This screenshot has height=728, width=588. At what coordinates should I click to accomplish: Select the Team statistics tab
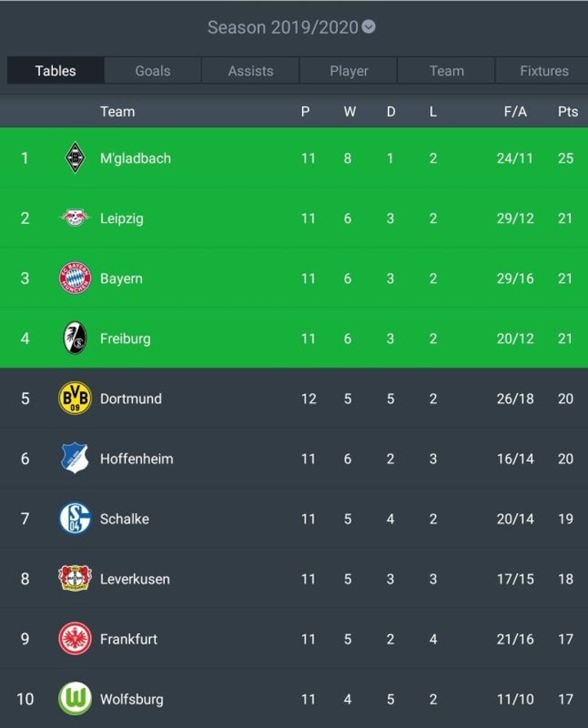447,70
